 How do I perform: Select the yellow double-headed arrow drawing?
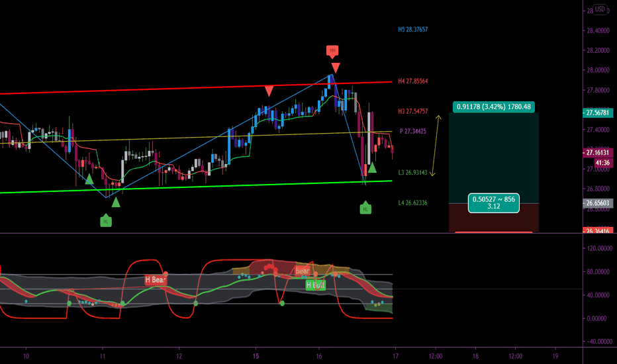(x=435, y=146)
